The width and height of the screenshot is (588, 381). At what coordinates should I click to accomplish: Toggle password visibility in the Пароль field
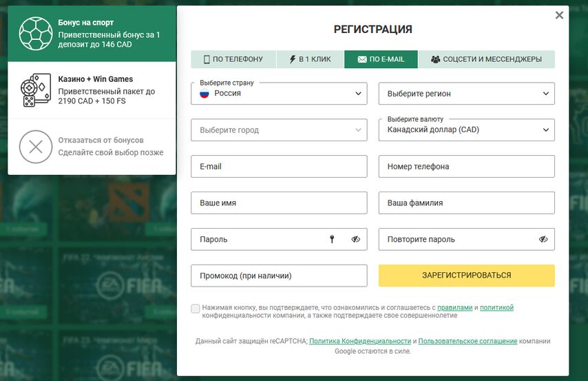coord(355,239)
